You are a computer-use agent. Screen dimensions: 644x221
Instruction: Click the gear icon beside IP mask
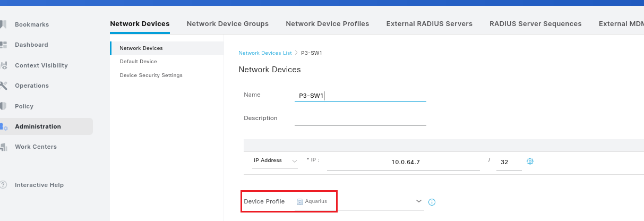tap(530, 161)
